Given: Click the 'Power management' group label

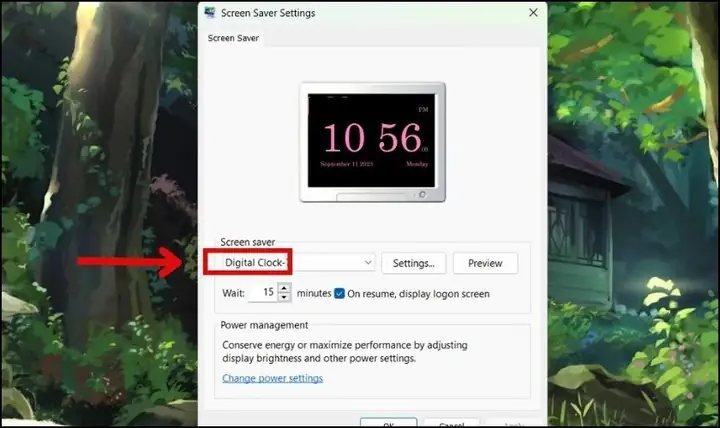Looking at the screenshot, I should coord(264,325).
